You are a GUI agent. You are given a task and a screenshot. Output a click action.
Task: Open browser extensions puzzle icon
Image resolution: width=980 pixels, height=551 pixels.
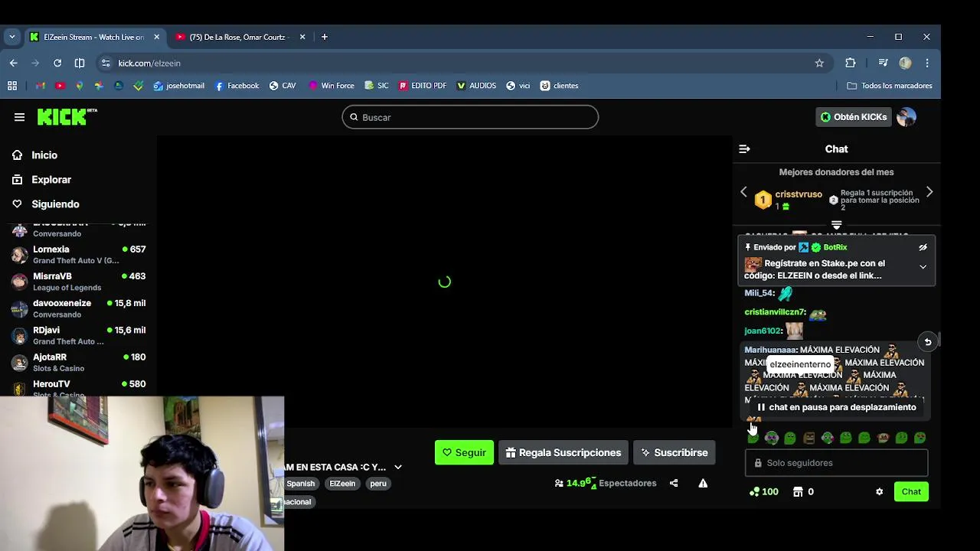coord(851,63)
